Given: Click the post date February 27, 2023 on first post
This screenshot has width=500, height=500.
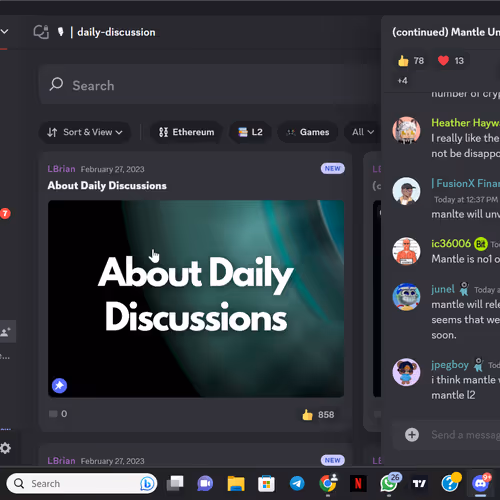Looking at the screenshot, I should pos(113,169).
